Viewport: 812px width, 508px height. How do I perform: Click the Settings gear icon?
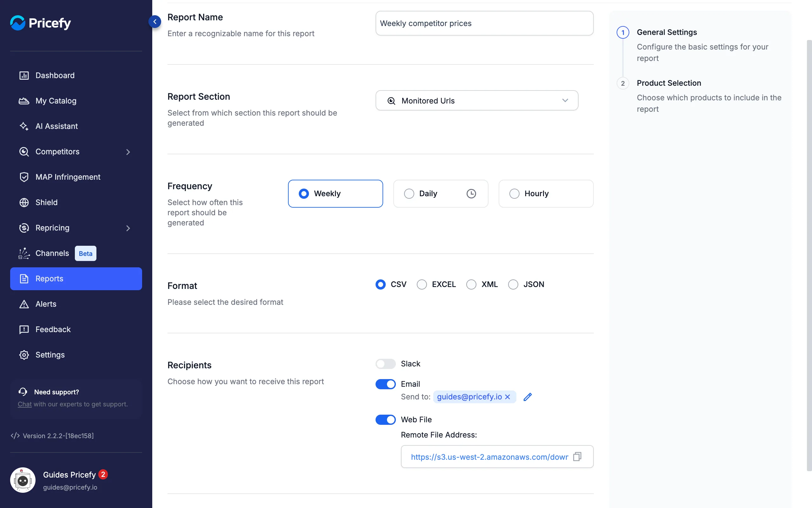pos(24,355)
